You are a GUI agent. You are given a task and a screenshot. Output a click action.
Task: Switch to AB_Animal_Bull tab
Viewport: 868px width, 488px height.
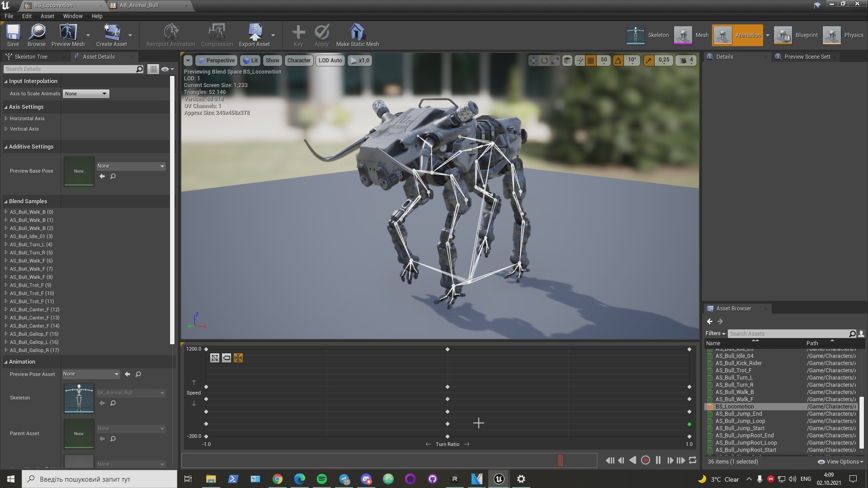pyautogui.click(x=139, y=5)
